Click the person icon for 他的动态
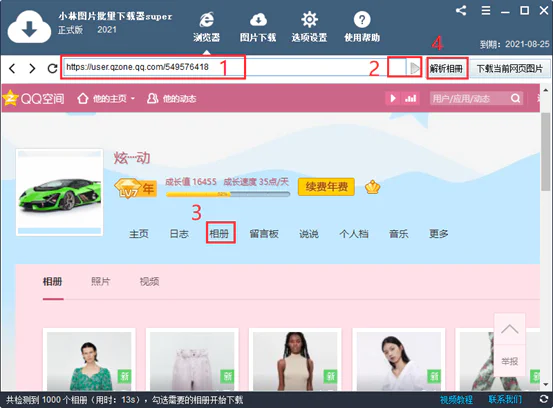The width and height of the screenshot is (553, 409). coord(152,98)
